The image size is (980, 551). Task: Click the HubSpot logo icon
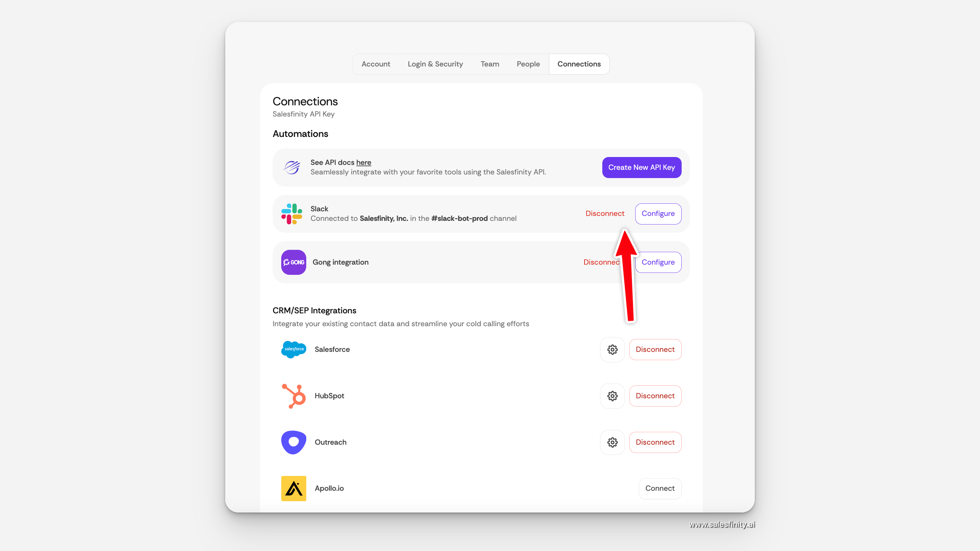pos(293,396)
